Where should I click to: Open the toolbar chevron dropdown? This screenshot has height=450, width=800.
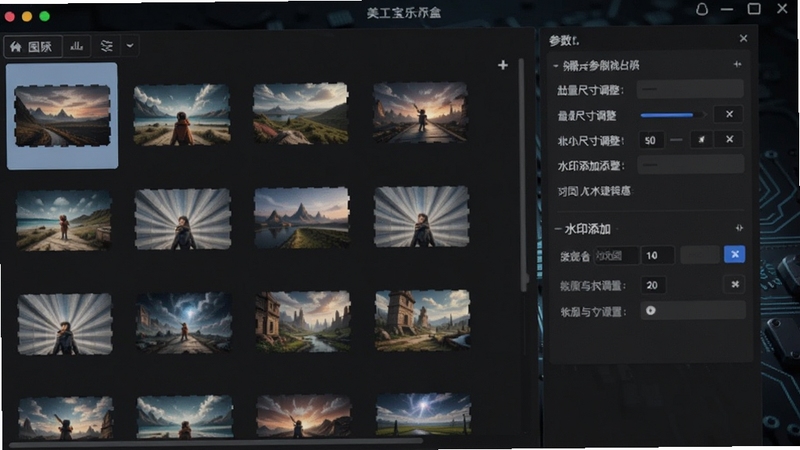point(130,46)
